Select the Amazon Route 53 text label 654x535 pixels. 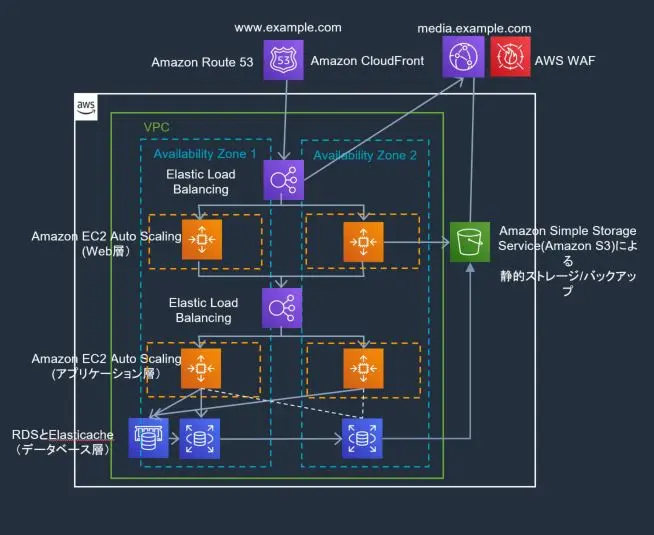202,62
